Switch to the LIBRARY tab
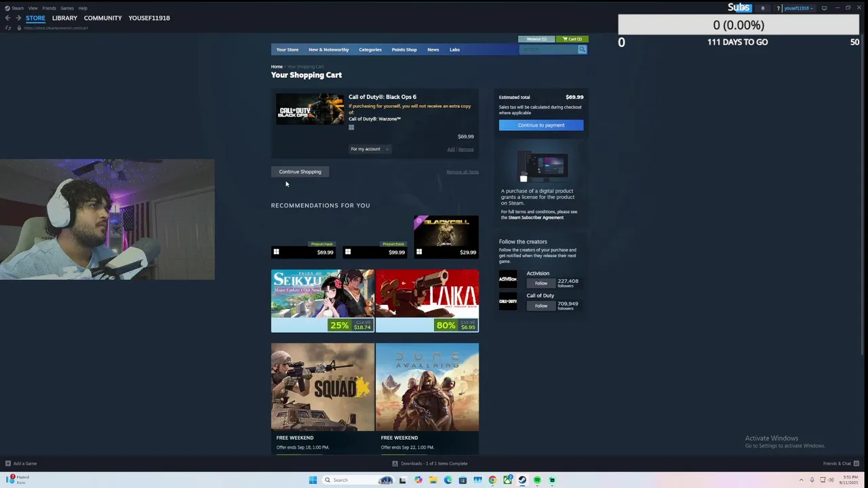 [x=64, y=18]
